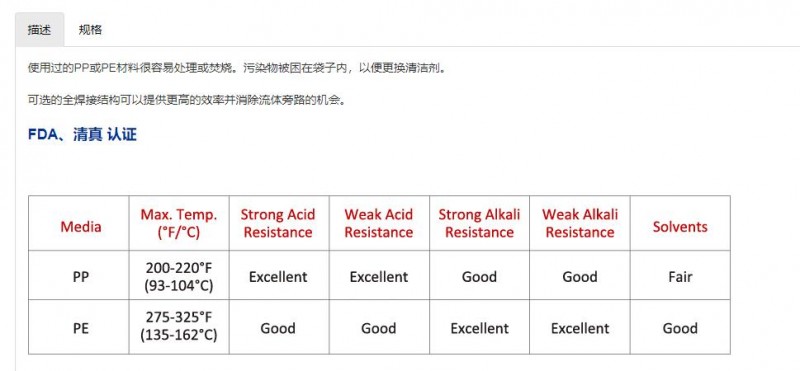This screenshot has height=371, width=800.
Task: Select the Media column header cell
Action: click(79, 223)
